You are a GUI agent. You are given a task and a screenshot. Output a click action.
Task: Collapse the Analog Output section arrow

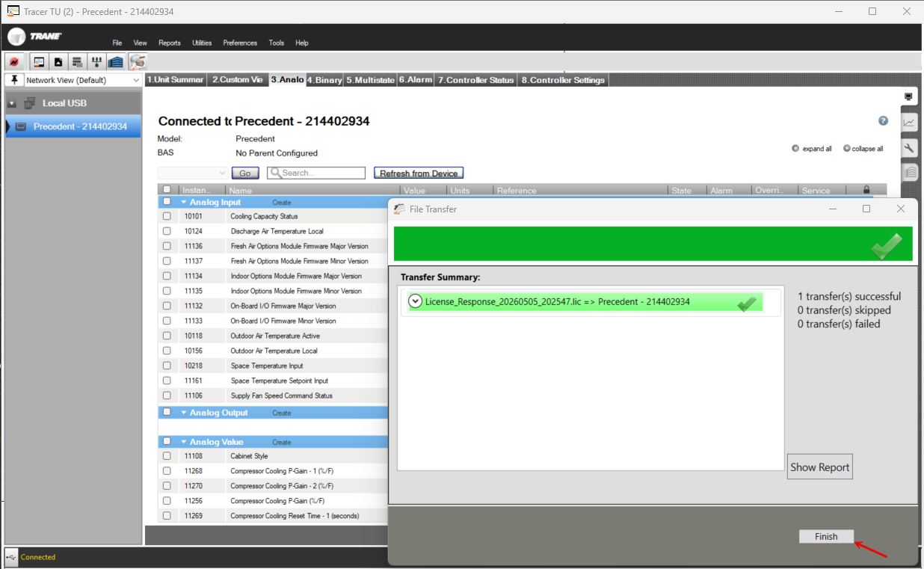pyautogui.click(x=184, y=412)
